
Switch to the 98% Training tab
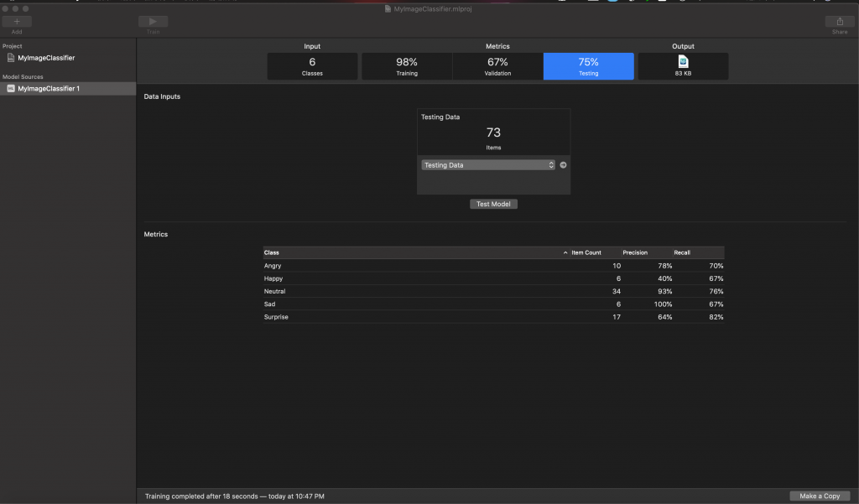(407, 66)
